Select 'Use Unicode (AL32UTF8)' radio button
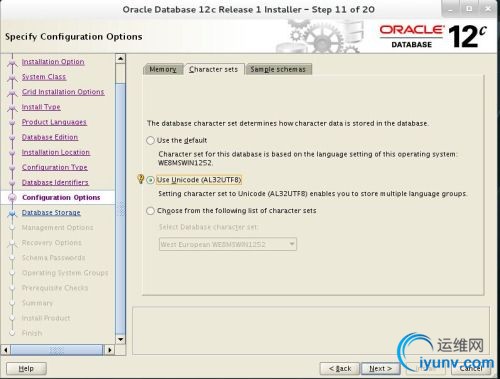 pos(150,180)
